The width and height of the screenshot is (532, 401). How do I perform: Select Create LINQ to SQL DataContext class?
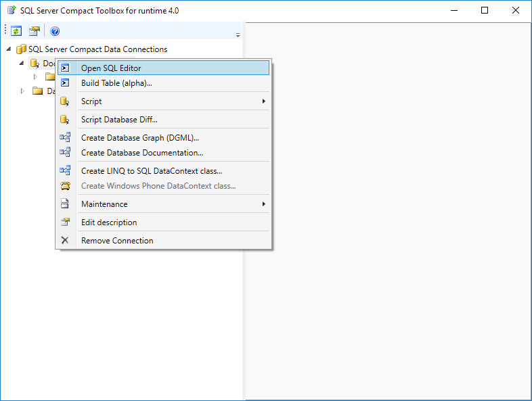152,171
